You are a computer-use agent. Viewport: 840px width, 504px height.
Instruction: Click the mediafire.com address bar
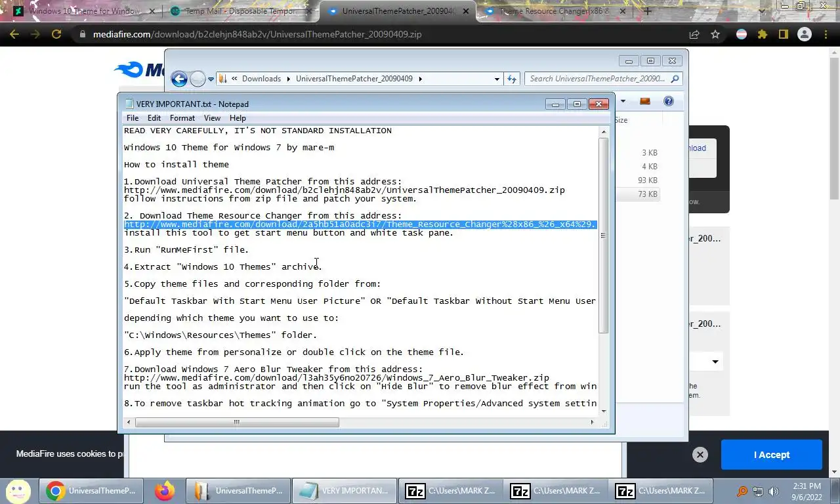pyautogui.click(x=381, y=35)
